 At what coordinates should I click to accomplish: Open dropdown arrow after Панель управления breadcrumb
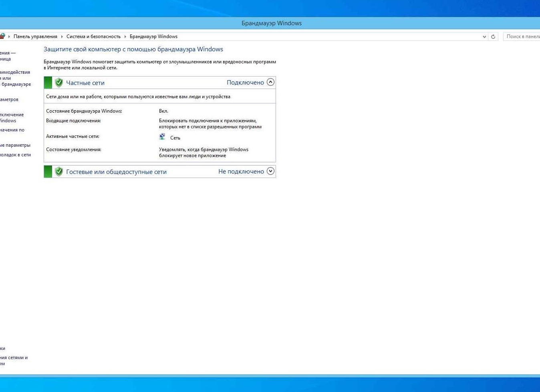pos(62,36)
